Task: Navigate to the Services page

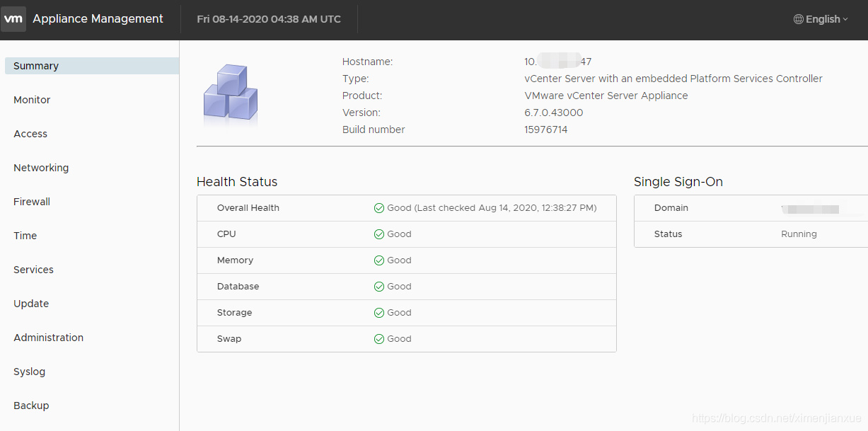Action: coord(33,270)
